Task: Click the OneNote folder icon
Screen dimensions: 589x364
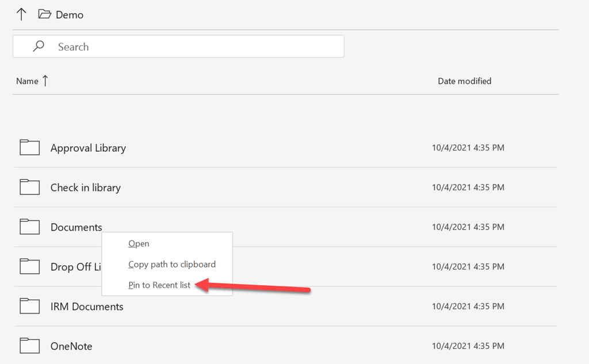Action: pos(29,346)
